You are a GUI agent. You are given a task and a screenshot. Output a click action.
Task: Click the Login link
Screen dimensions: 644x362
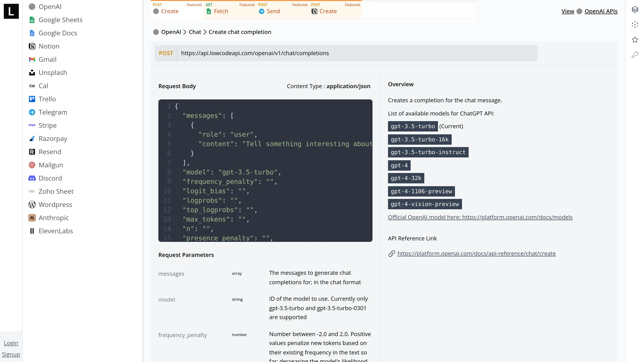11,343
